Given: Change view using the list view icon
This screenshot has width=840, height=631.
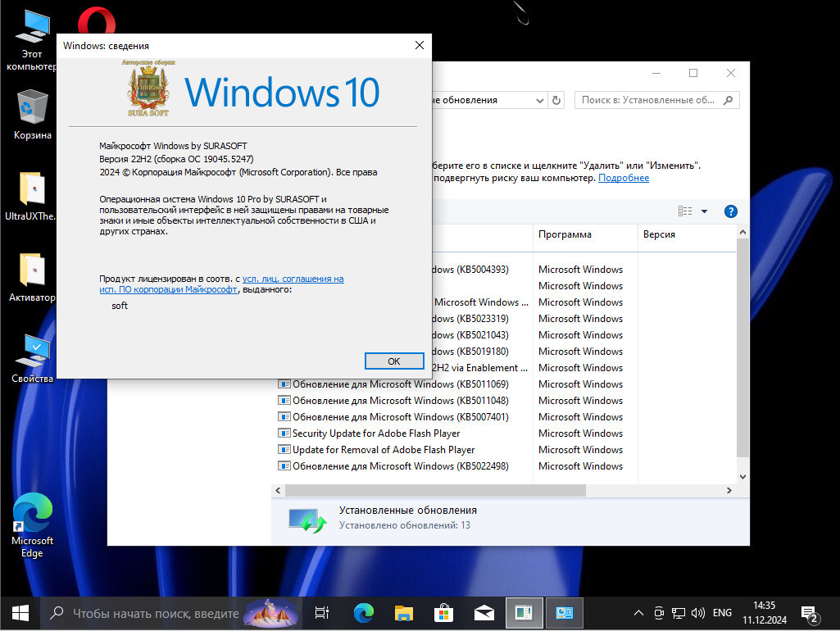Looking at the screenshot, I should click(x=685, y=211).
